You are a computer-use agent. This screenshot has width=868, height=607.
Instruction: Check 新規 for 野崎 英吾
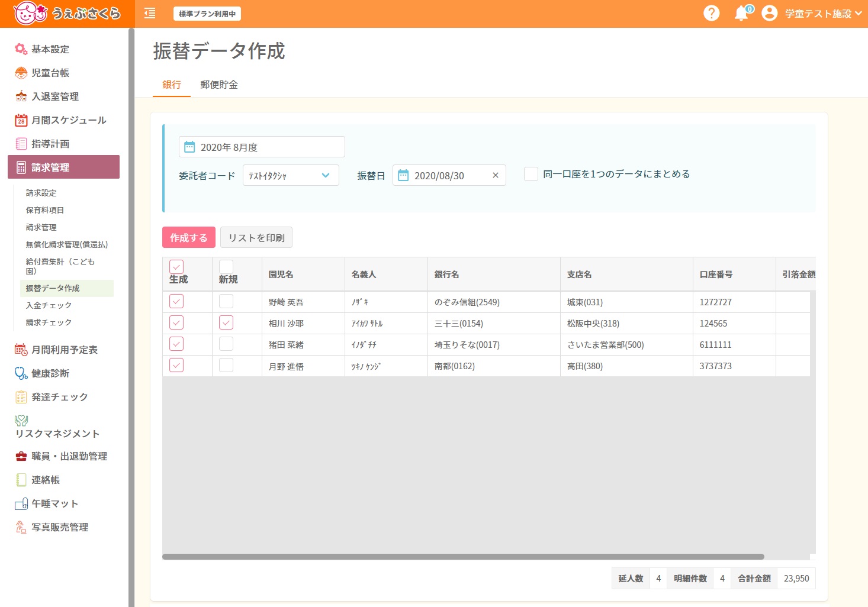click(226, 301)
